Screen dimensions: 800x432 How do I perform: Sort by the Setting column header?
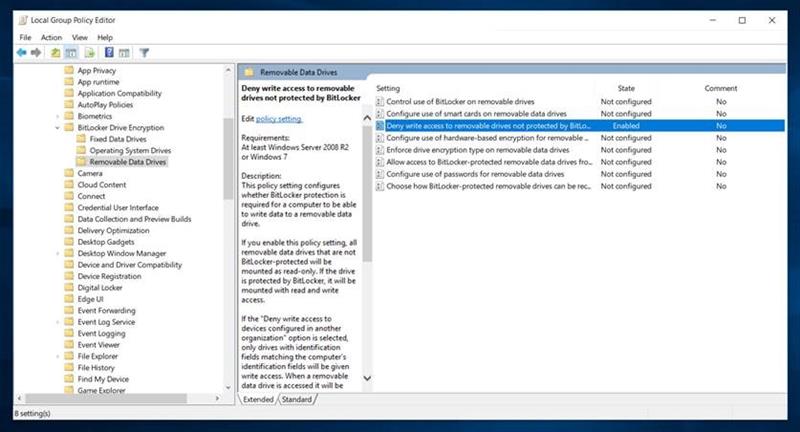pyautogui.click(x=388, y=88)
